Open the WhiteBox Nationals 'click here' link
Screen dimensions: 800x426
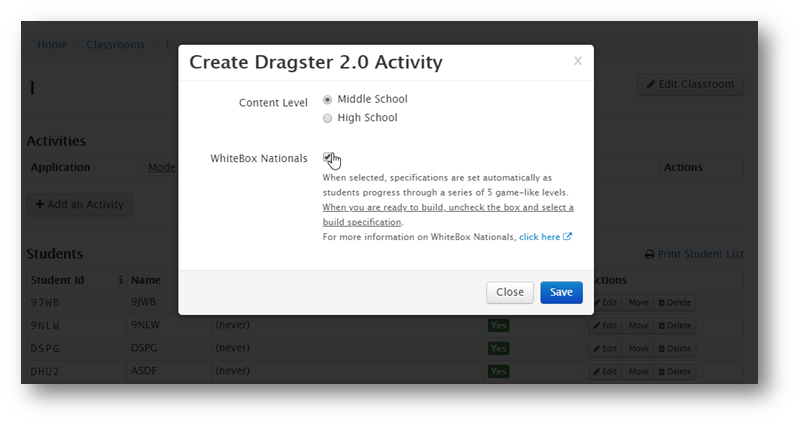[539, 237]
